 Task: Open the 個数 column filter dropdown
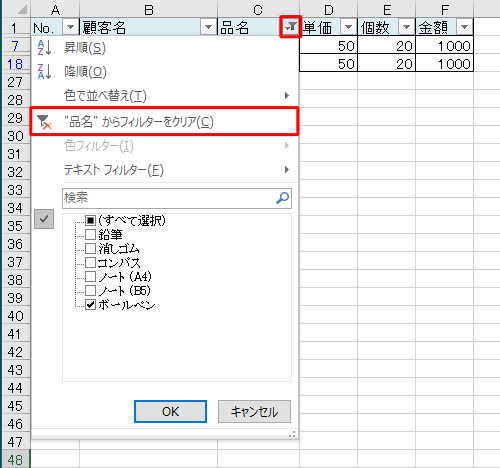click(406, 27)
